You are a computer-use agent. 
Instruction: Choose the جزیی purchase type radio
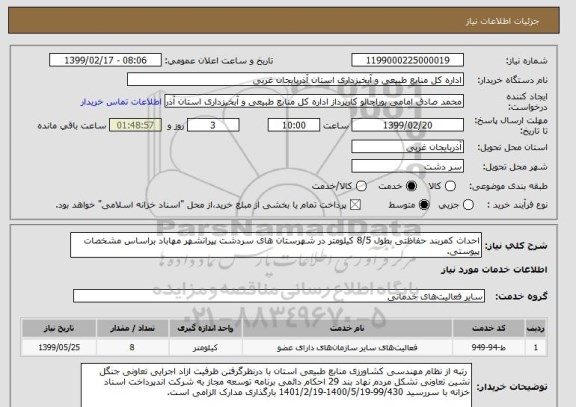coord(468,205)
